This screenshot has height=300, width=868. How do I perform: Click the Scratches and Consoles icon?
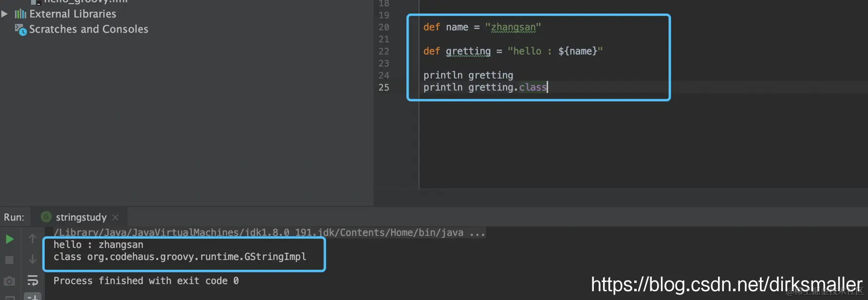pyautogui.click(x=20, y=30)
